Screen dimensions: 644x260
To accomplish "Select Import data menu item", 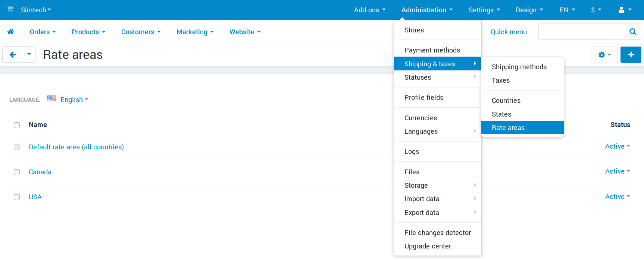I will [438, 199].
